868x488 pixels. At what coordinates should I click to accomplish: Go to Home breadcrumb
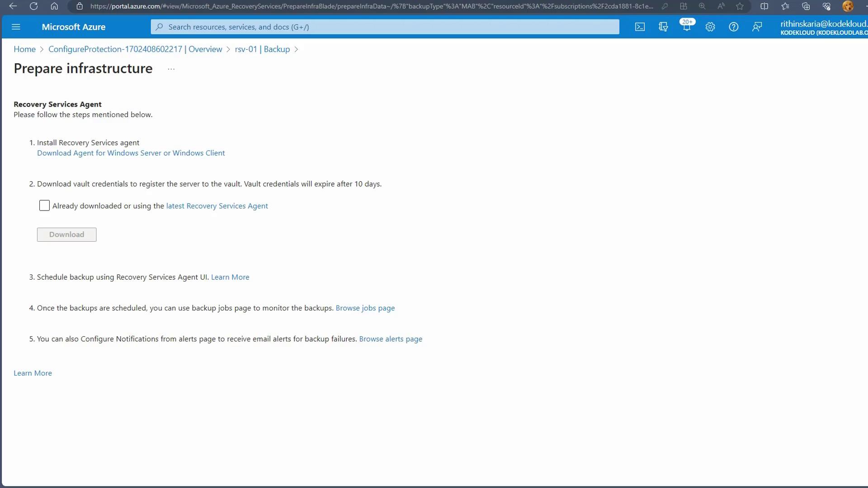(x=24, y=49)
